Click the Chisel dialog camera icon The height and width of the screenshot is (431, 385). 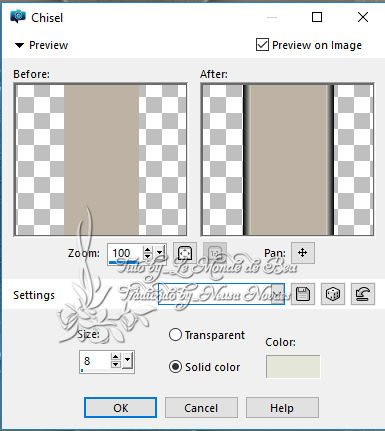click(x=18, y=16)
